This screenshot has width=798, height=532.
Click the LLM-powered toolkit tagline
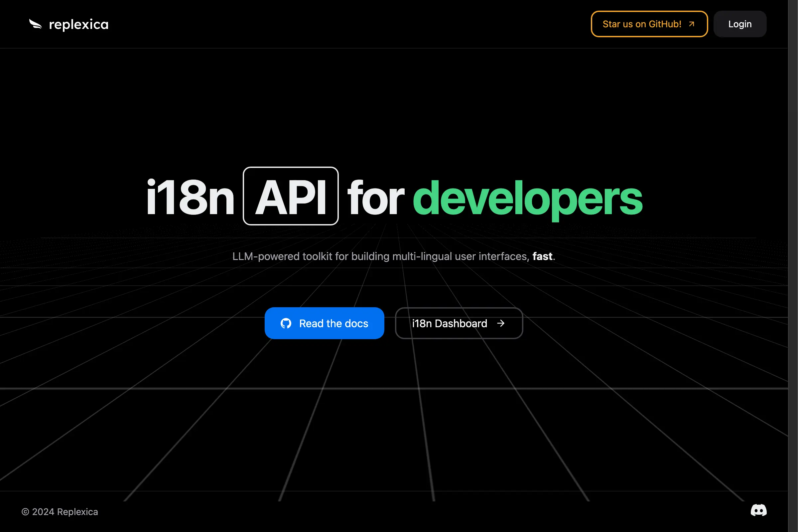click(393, 256)
